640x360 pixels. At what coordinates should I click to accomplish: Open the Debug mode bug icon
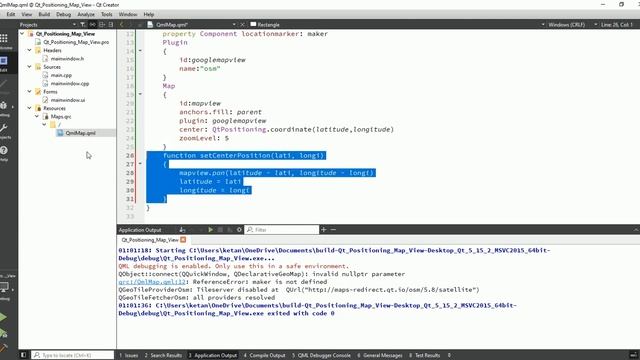(x=4, y=107)
